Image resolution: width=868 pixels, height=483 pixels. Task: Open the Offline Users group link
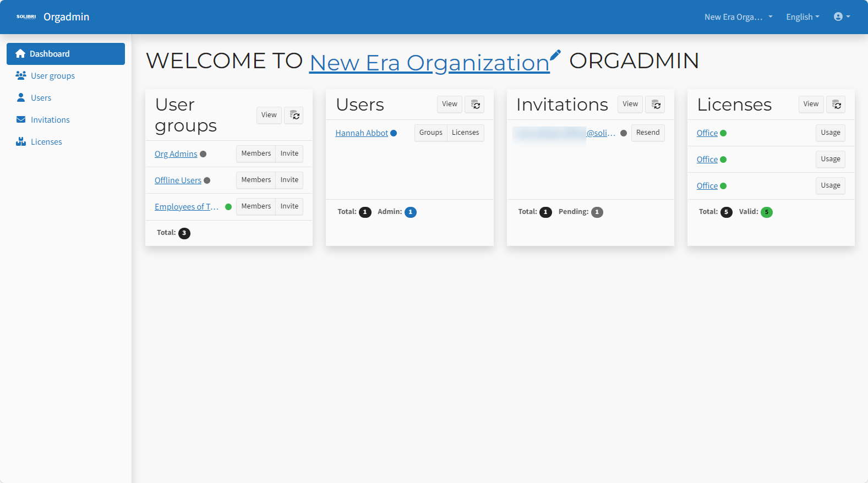coord(178,180)
